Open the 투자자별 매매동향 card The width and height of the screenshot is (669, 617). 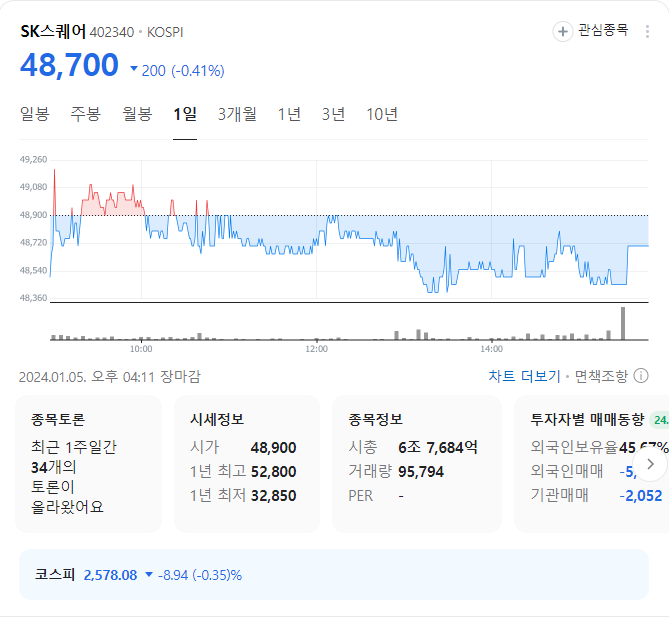[x=592, y=464]
